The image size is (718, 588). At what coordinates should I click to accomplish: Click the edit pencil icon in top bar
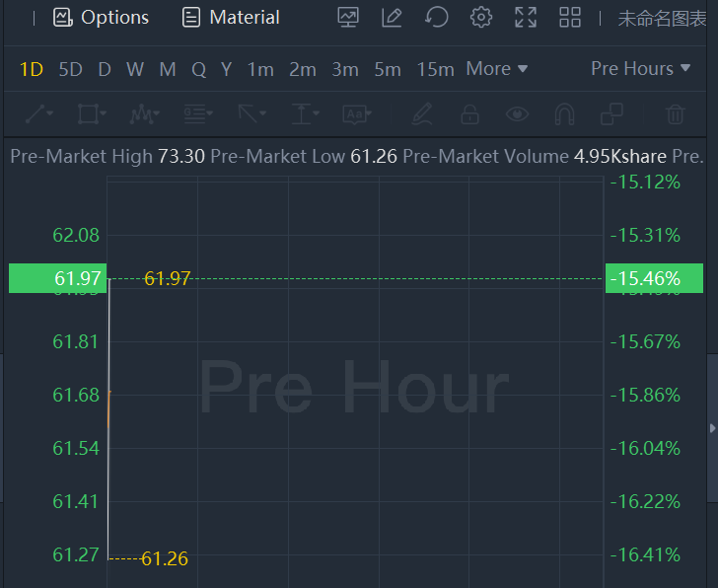[392, 17]
